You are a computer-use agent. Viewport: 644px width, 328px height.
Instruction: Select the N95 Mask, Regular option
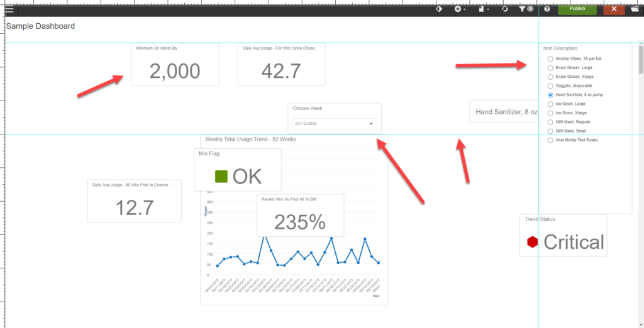(x=550, y=122)
